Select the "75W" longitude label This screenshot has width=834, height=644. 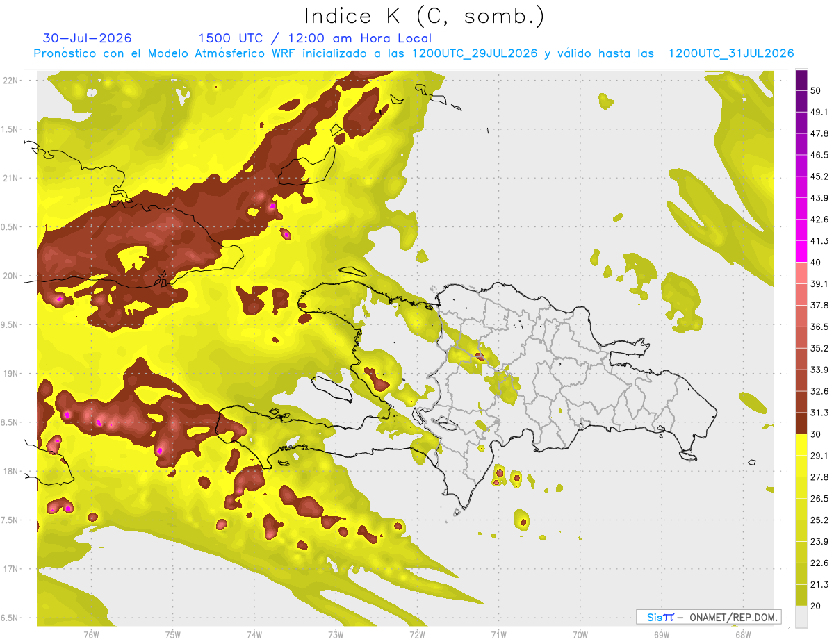tap(173, 634)
